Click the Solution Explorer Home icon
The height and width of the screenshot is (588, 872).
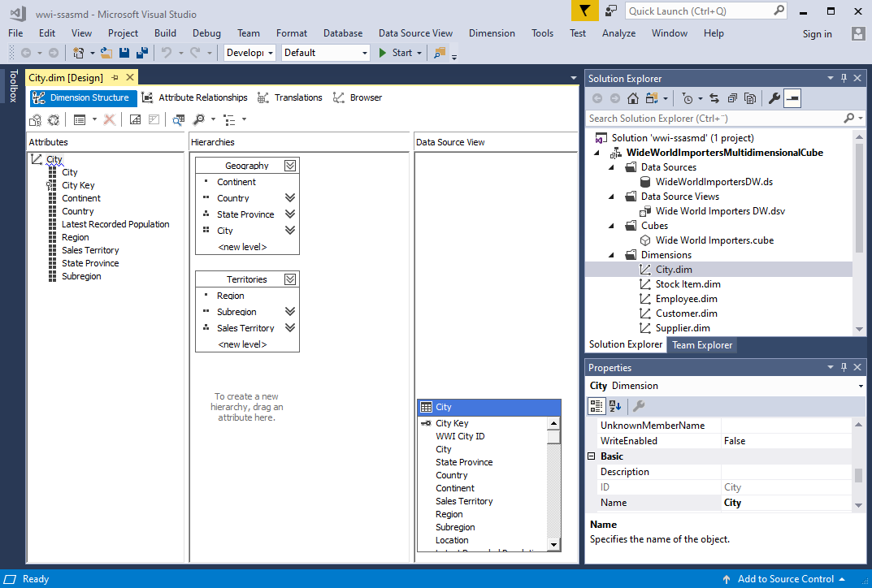click(633, 98)
